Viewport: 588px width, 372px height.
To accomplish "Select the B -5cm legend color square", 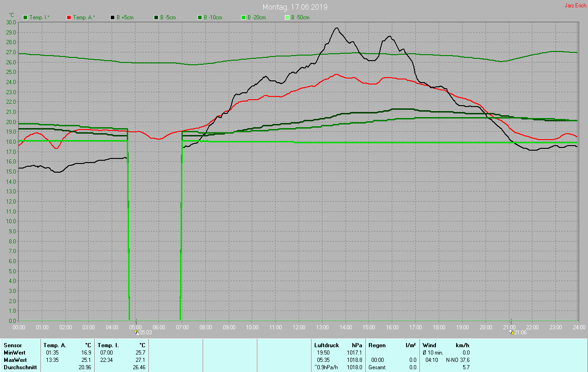I will pyautogui.click(x=156, y=17).
